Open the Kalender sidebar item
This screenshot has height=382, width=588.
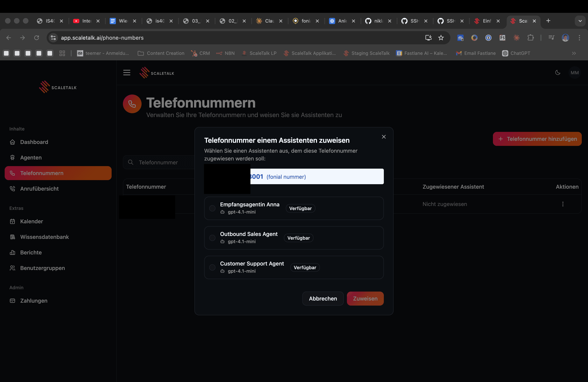point(58,221)
